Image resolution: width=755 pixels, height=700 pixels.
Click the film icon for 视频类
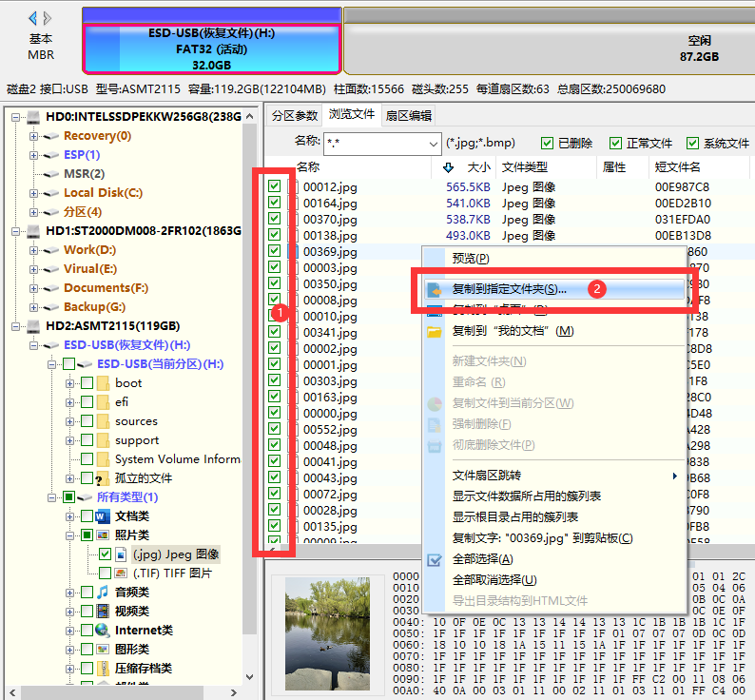point(102,612)
